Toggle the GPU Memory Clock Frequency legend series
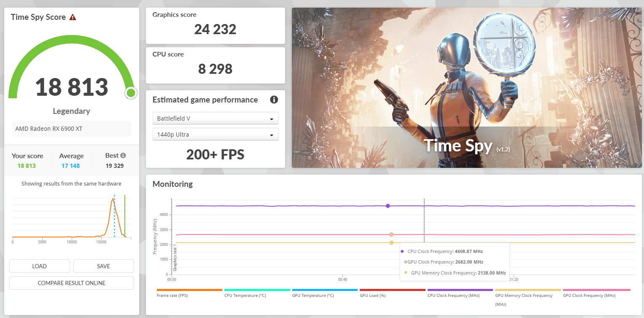Screen dimensions: 644x318 [528, 298]
